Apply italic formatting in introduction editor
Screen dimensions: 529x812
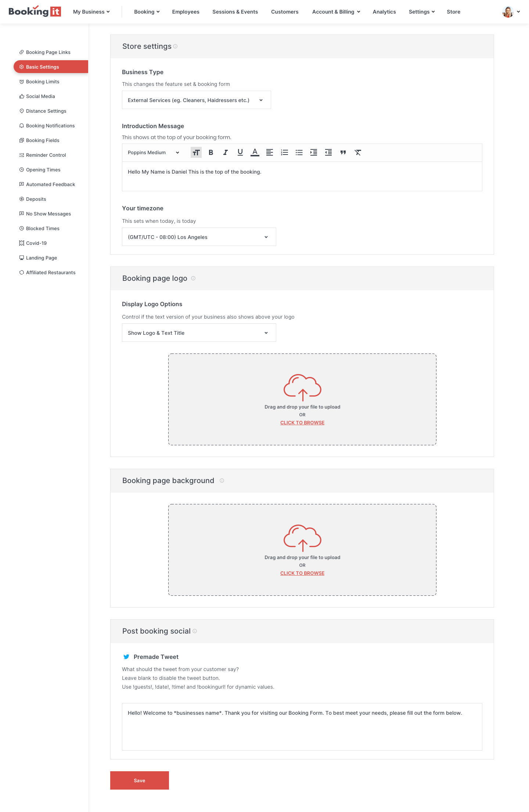click(226, 152)
